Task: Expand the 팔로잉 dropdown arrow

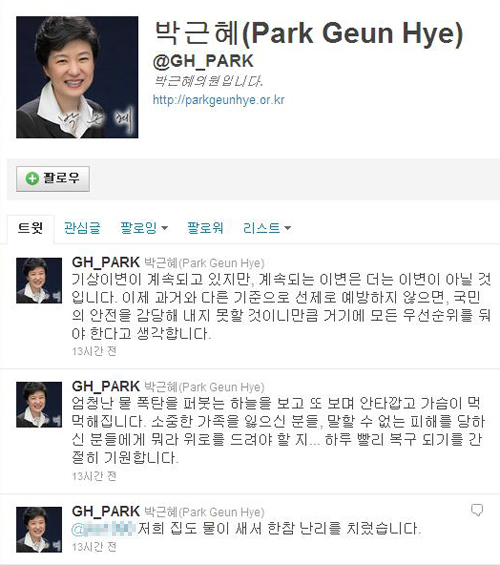Action: click(165, 228)
